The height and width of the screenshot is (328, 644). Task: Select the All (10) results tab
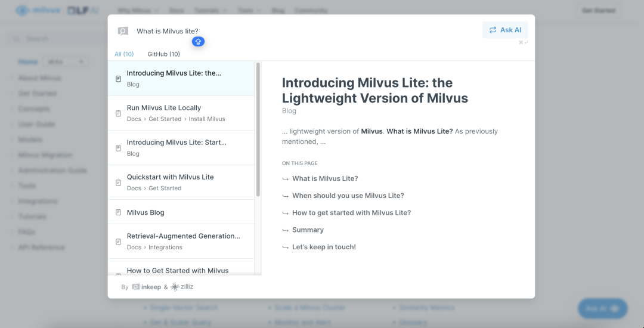[124, 54]
